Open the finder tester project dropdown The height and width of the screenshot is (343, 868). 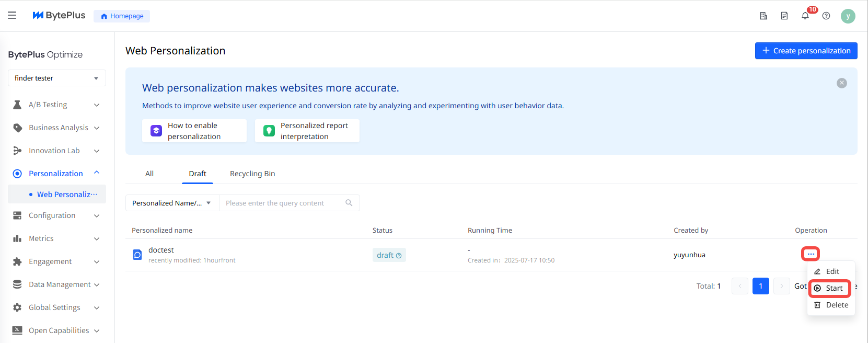click(57, 78)
